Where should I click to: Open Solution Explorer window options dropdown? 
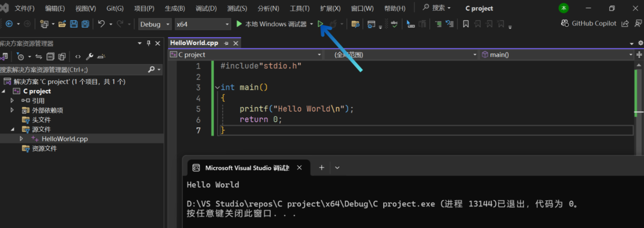point(140,43)
